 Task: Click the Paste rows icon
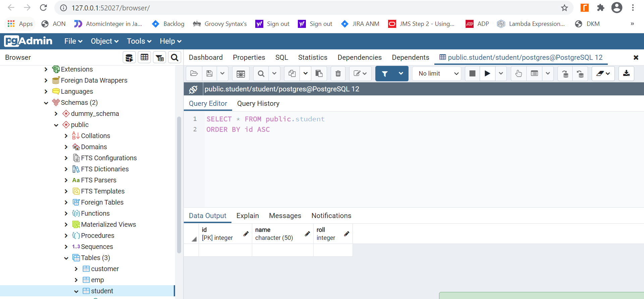[319, 74]
